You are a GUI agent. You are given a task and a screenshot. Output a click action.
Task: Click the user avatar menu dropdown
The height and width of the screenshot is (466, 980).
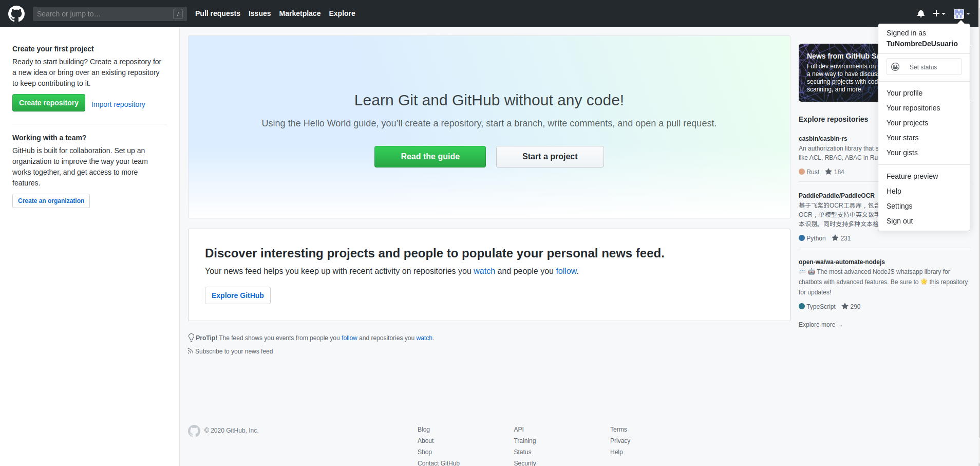point(962,14)
